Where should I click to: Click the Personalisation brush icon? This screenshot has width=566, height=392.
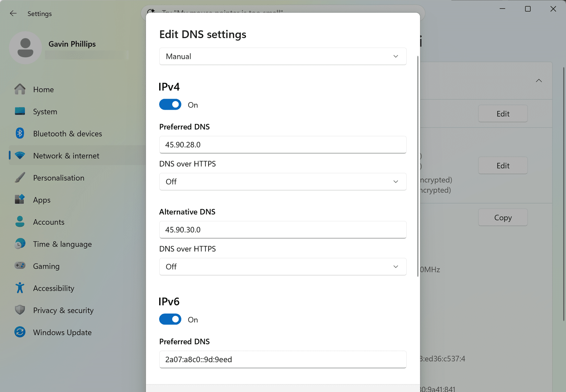pos(20,177)
